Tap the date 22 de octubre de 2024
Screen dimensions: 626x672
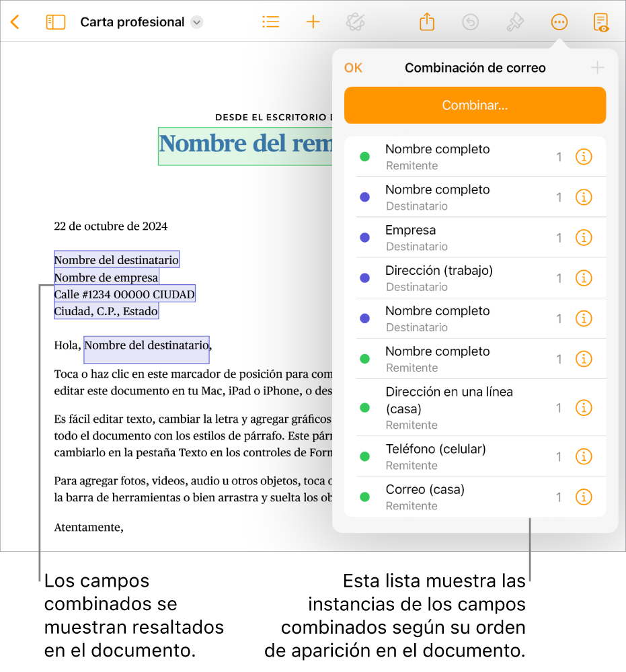click(x=111, y=226)
